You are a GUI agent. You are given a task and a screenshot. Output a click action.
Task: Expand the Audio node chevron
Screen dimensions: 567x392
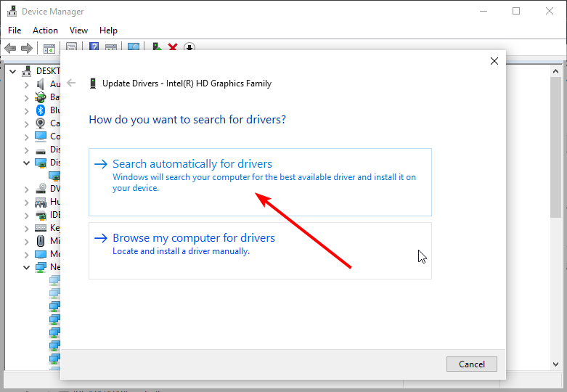coord(26,85)
